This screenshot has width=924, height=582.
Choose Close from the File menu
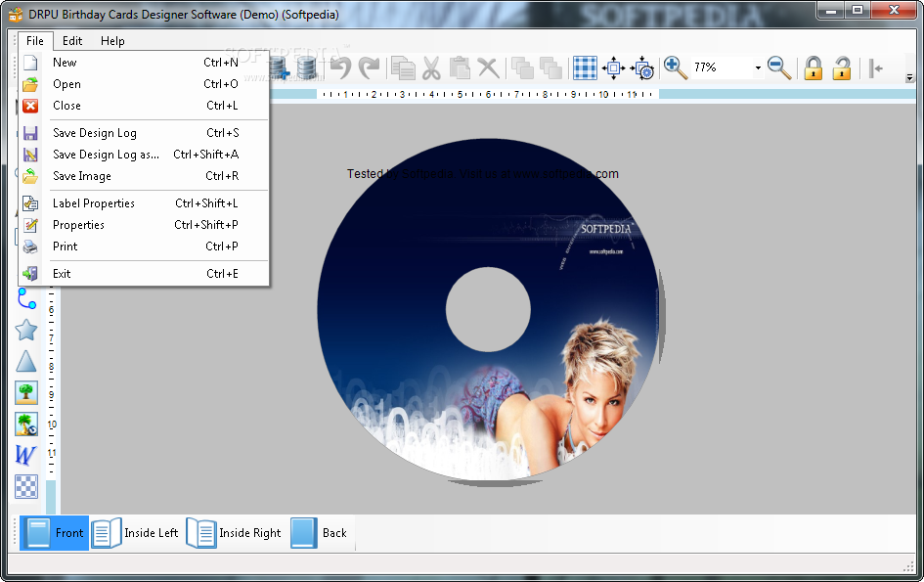[145, 106]
